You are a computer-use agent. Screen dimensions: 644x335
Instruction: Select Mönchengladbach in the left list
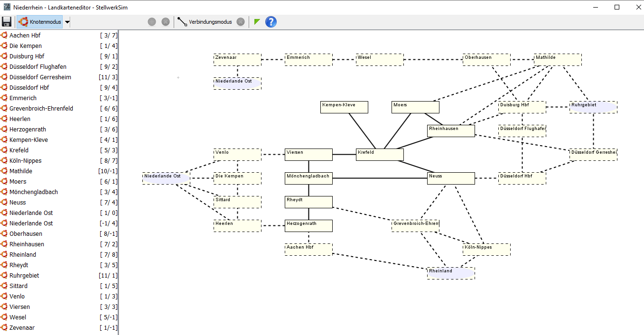click(x=33, y=192)
